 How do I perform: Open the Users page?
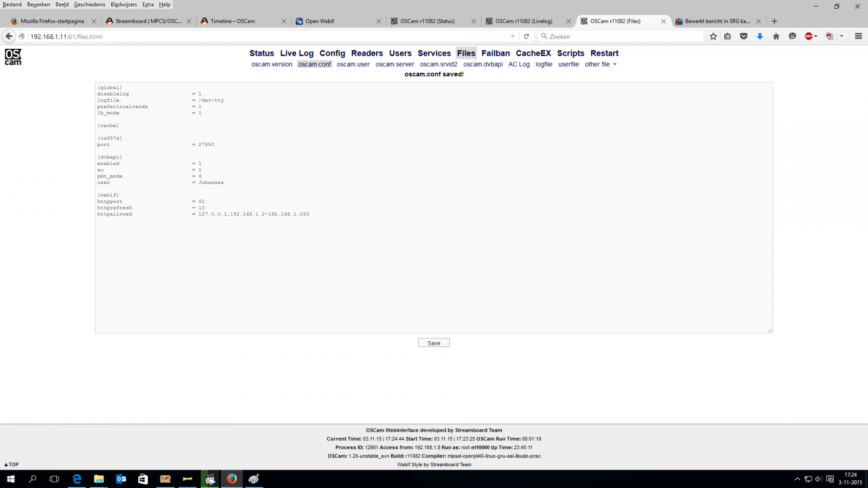(400, 53)
